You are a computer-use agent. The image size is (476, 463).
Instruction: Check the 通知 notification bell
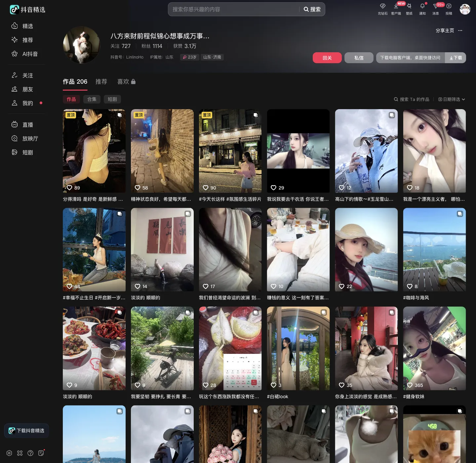click(x=422, y=9)
